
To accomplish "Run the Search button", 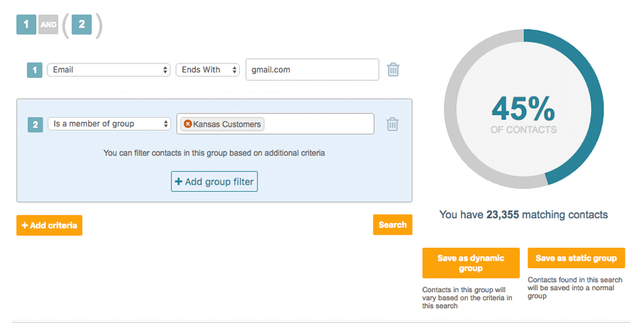I will point(393,224).
